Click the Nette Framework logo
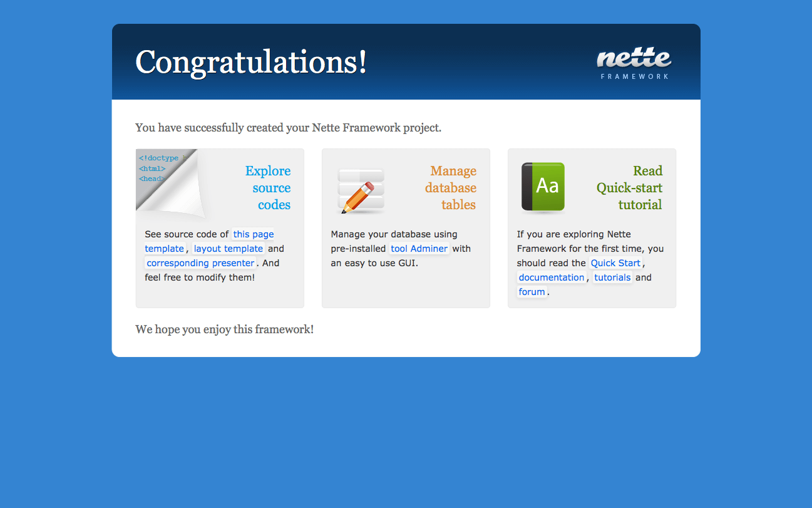Image resolution: width=812 pixels, height=508 pixels. click(x=634, y=63)
